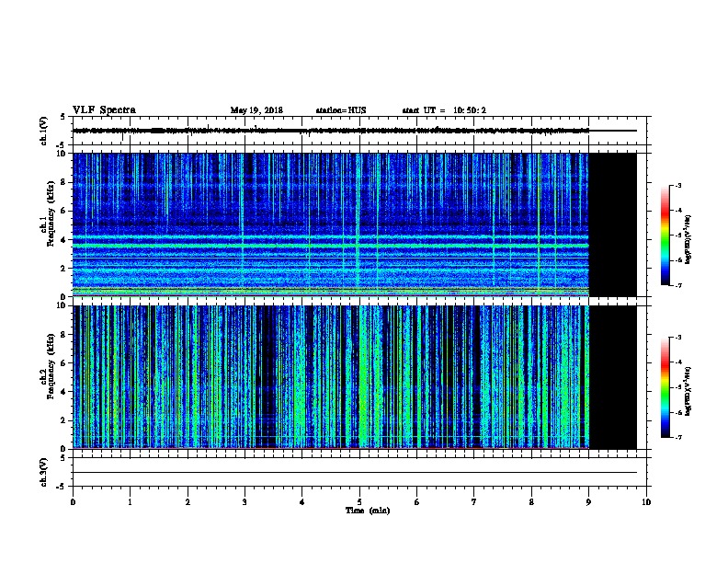The width and height of the screenshot is (728, 563).
Task: Click time axis tick label "8"
Action: [x=531, y=502]
